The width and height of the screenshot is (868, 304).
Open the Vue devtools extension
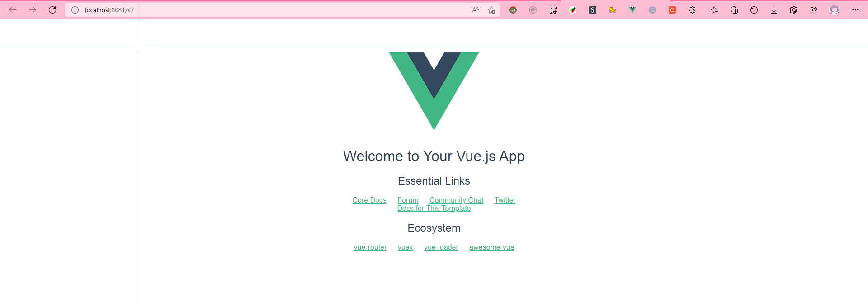click(632, 10)
